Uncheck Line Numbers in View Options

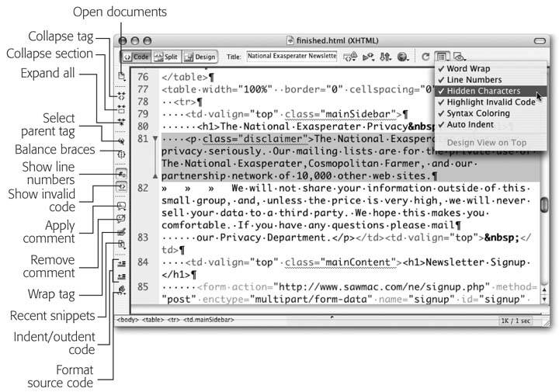click(x=491, y=80)
